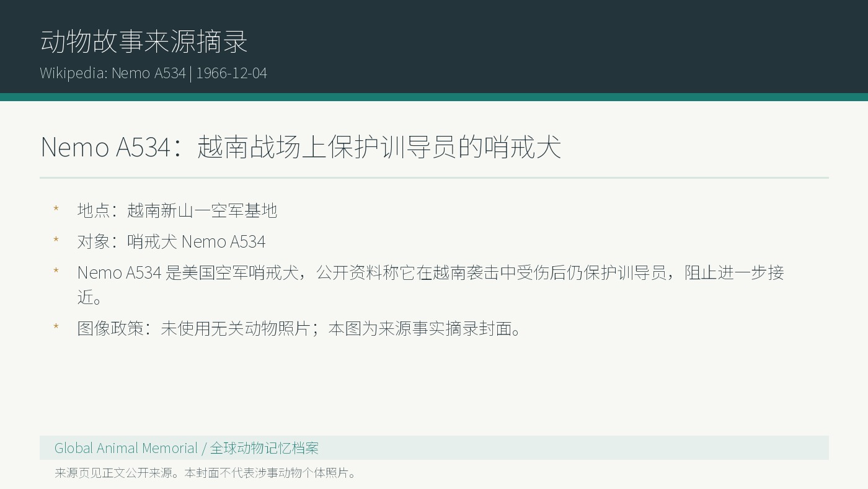Click the asterisk bullet beside 对象

click(56, 241)
